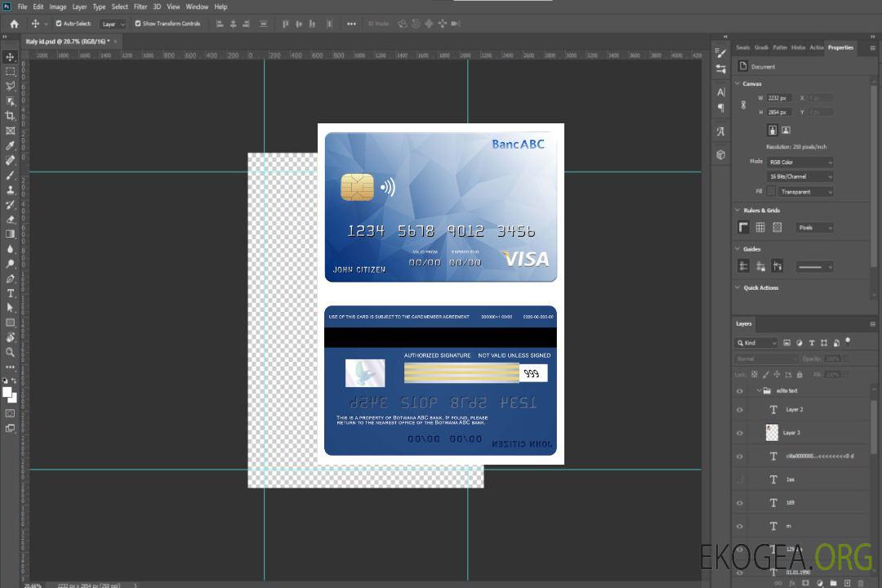Select the Eraser tool

point(10,220)
